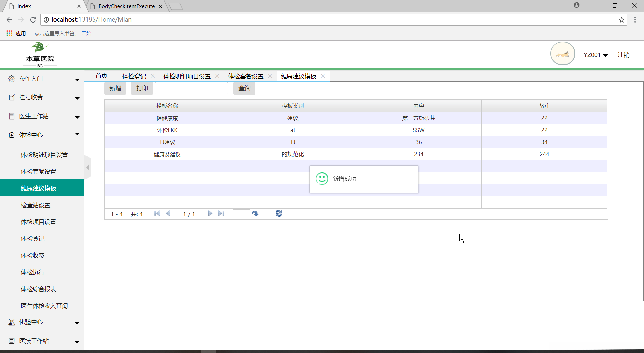Viewport: 644px width, 353px height.
Task: Go back in browser history
Action: (x=9, y=20)
